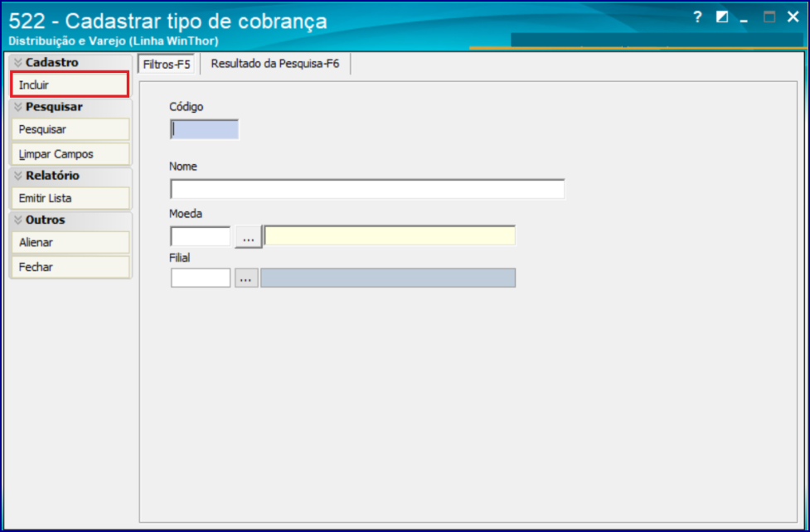Close the Cadastrar tipo de cobrança window
Image resolution: width=810 pixels, height=532 pixels.
(793, 17)
